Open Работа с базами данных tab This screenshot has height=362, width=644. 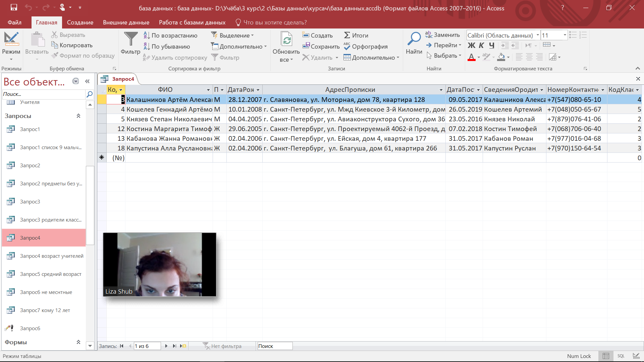(x=192, y=22)
